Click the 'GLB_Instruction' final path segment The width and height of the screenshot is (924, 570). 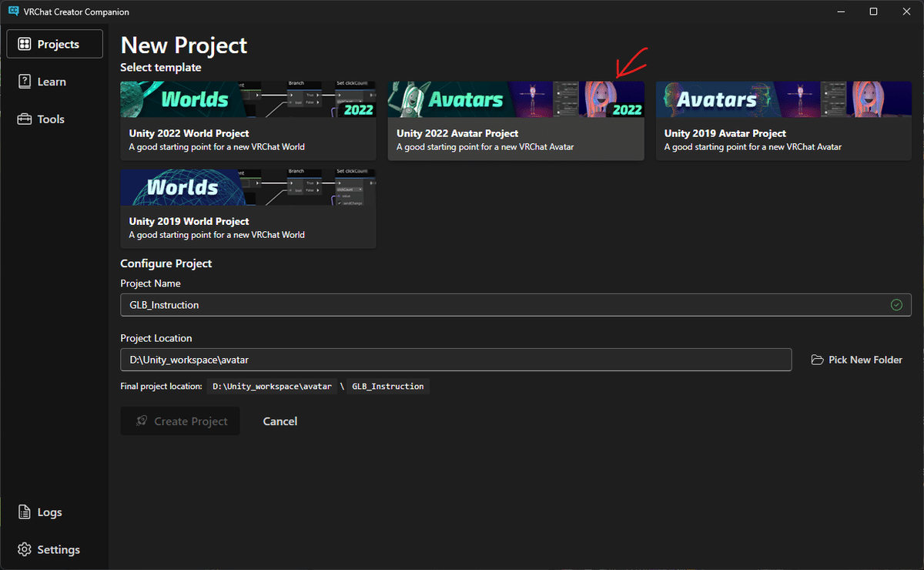point(388,386)
